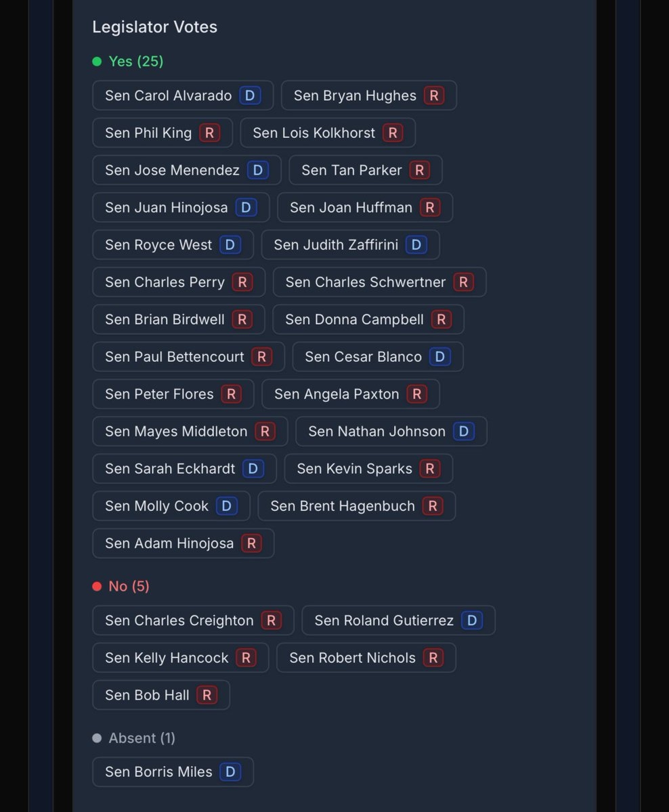This screenshot has height=812, width=669.
Task: Click the Sen Bob Hall chip
Action: click(161, 695)
